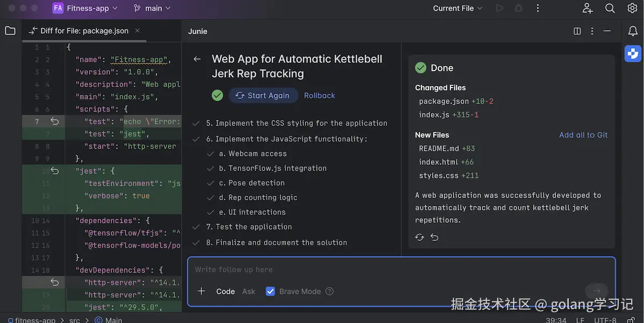The image size is (644, 323).
Task: Click the Start Again button
Action: coord(262,96)
